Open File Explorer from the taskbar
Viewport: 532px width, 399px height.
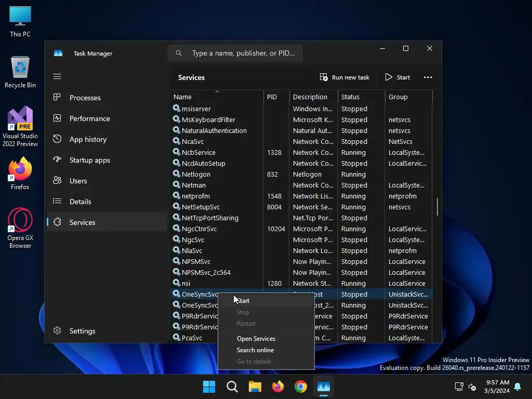255,387
